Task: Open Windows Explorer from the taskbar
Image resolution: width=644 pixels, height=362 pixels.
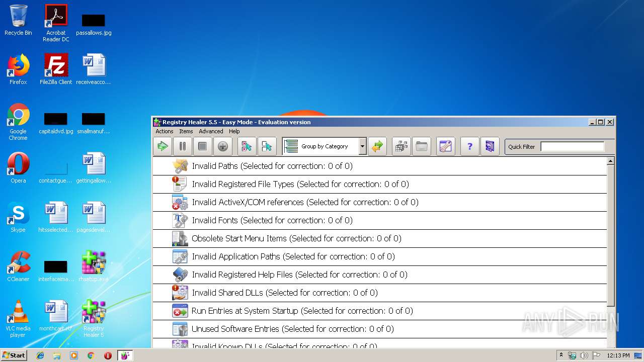Action: (57, 355)
